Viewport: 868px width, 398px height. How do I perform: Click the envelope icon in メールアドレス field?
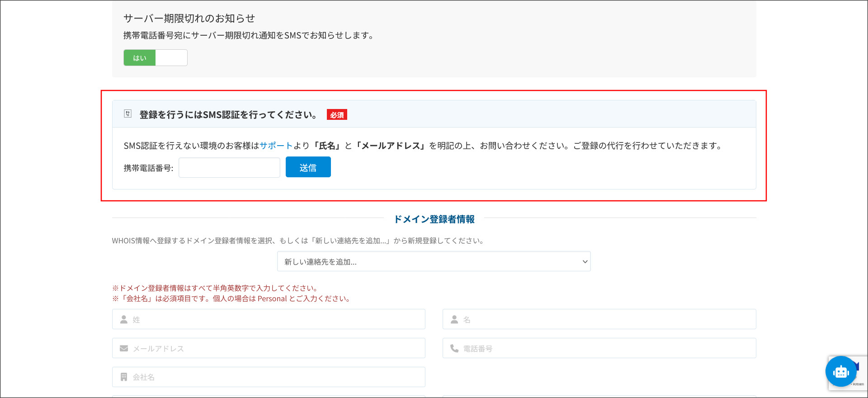point(124,348)
